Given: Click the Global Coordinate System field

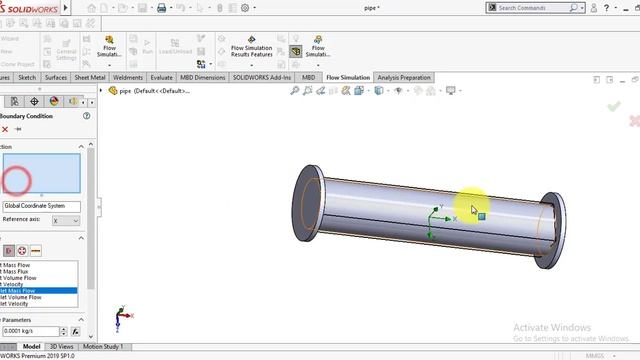Looking at the screenshot, I should pos(42,206).
